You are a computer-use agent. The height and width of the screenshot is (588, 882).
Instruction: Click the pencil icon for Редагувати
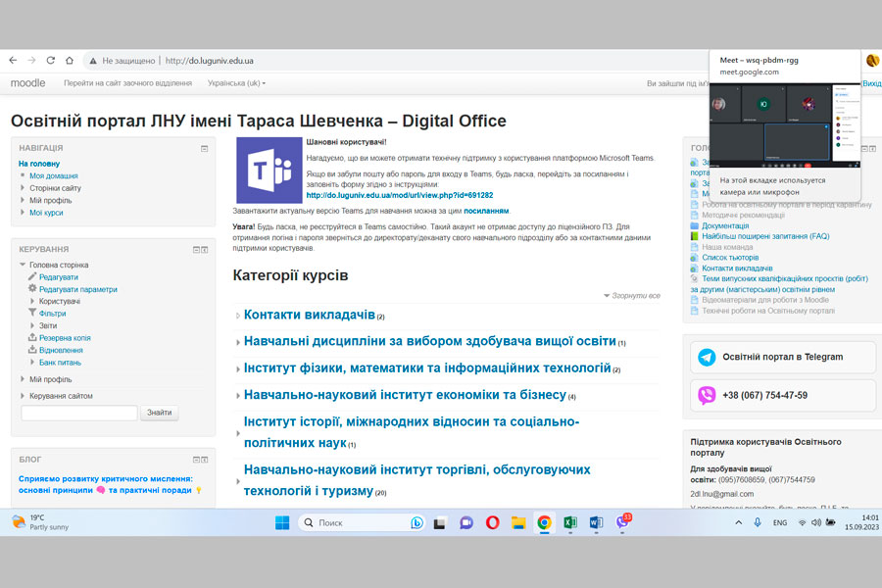(x=32, y=277)
